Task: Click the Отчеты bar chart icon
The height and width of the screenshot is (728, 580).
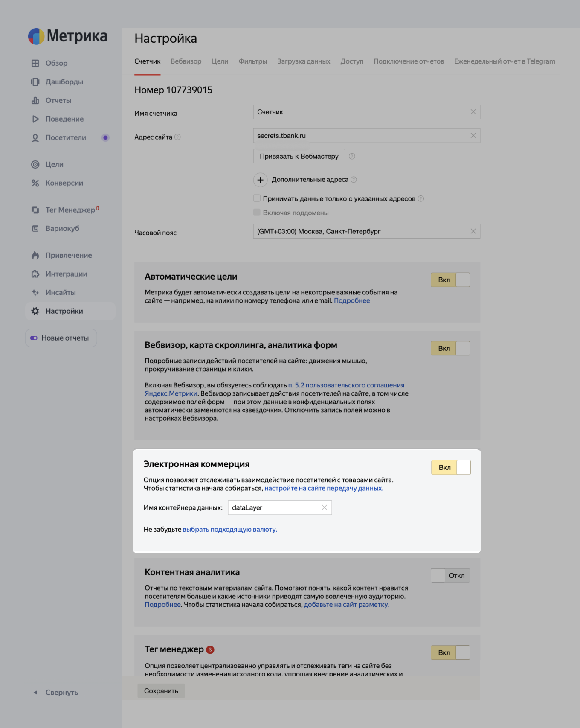Action: click(x=35, y=100)
